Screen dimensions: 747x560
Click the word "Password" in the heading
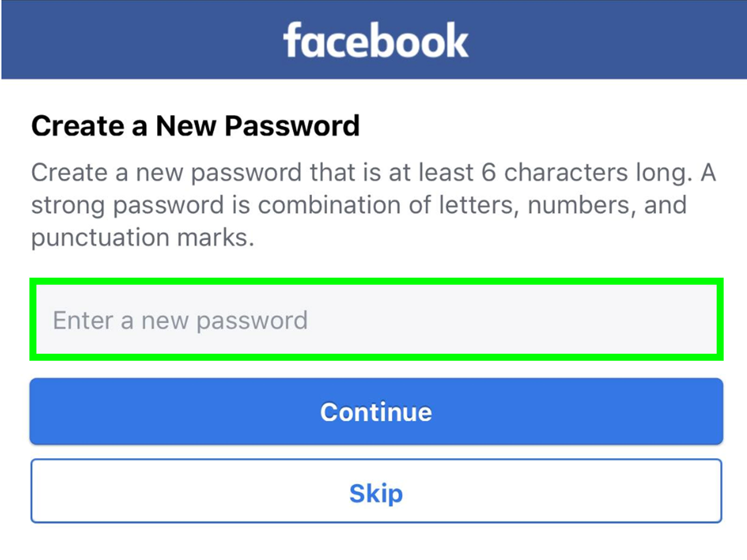(x=292, y=126)
